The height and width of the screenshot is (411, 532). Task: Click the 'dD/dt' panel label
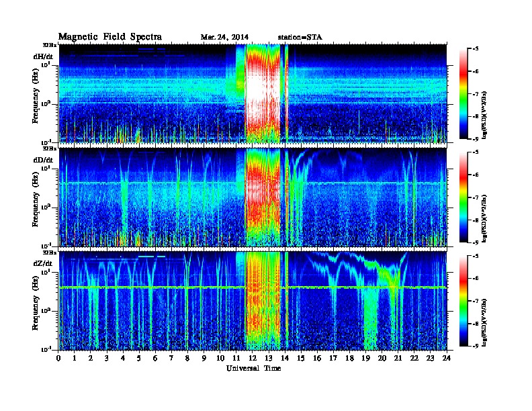(x=43, y=160)
